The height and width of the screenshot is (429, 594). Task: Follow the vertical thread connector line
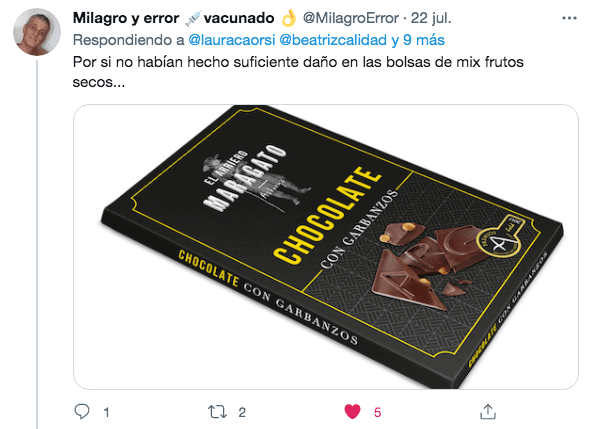coord(37,244)
